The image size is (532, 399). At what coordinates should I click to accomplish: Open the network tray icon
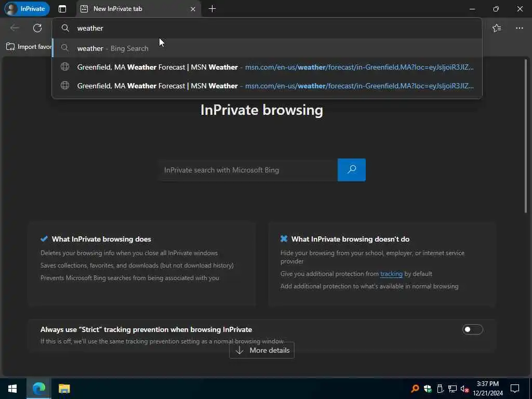453,389
